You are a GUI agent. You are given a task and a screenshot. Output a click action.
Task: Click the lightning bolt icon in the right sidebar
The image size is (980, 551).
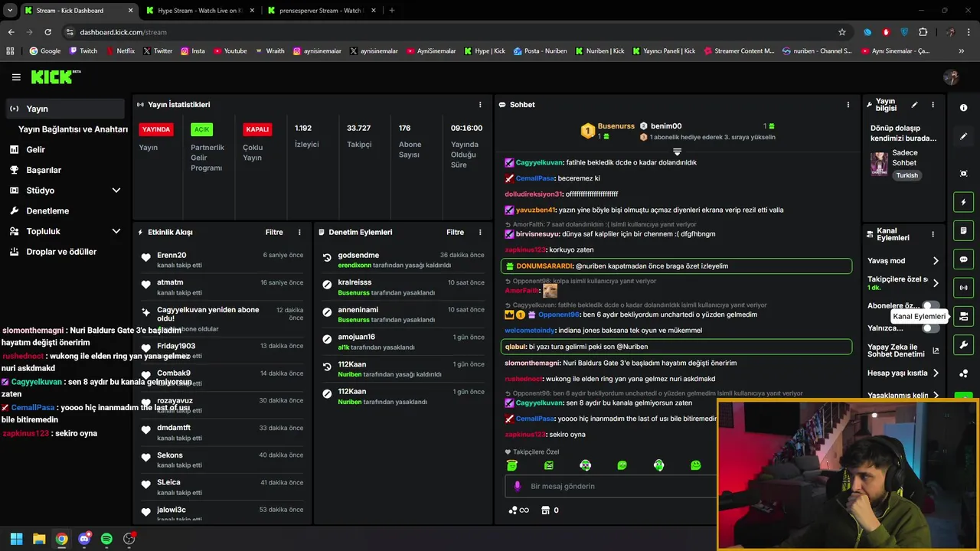click(963, 202)
